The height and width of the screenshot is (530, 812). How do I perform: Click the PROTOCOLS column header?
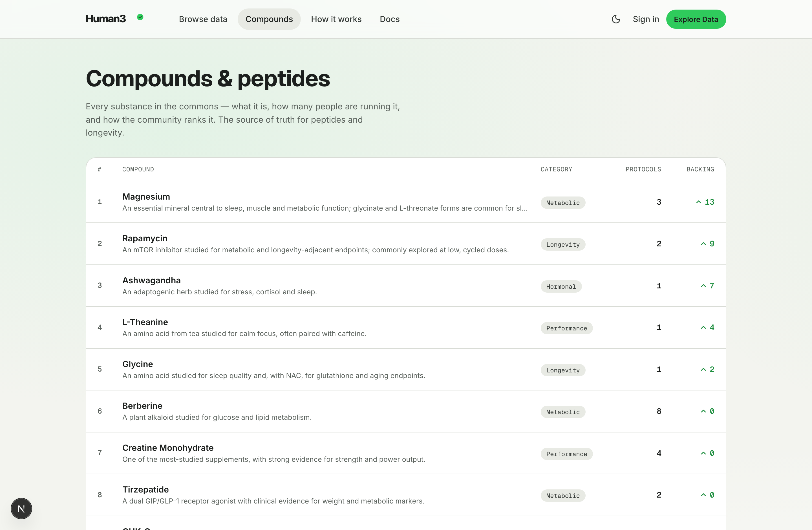coord(643,169)
